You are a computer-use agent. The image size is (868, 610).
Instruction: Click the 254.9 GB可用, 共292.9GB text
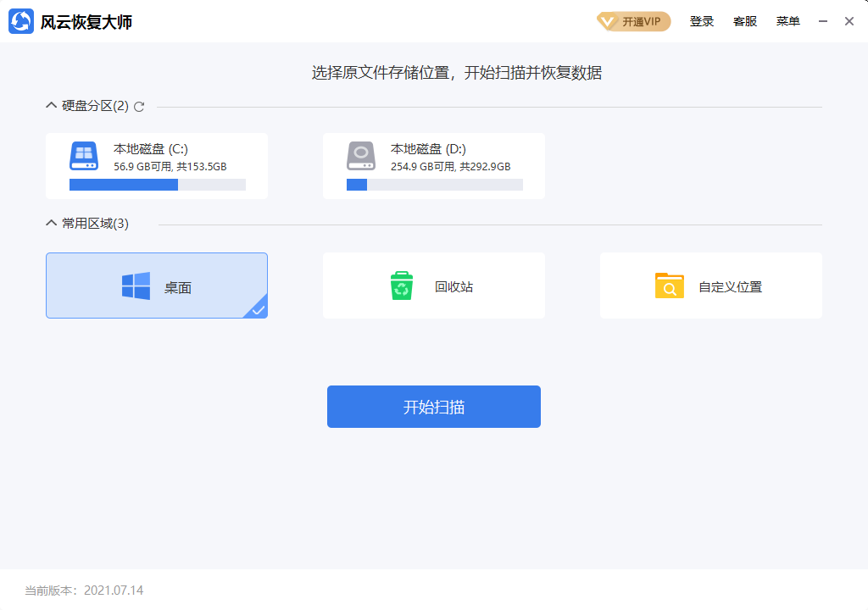click(x=451, y=167)
